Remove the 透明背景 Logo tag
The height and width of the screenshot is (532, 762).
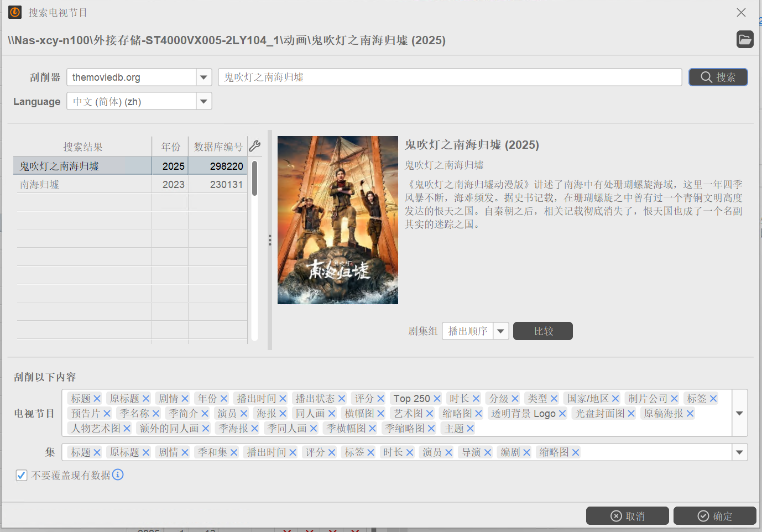(562, 413)
